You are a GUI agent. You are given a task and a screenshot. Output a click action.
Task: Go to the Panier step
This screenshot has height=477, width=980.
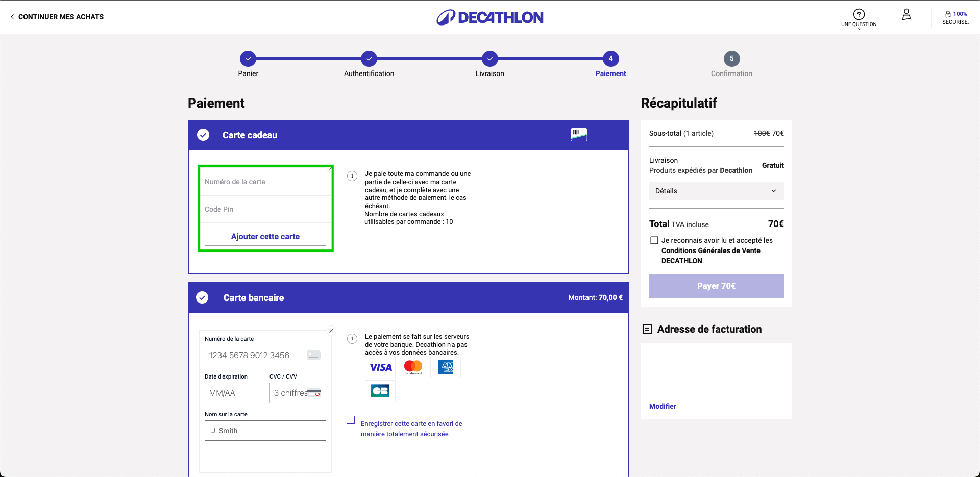248,59
